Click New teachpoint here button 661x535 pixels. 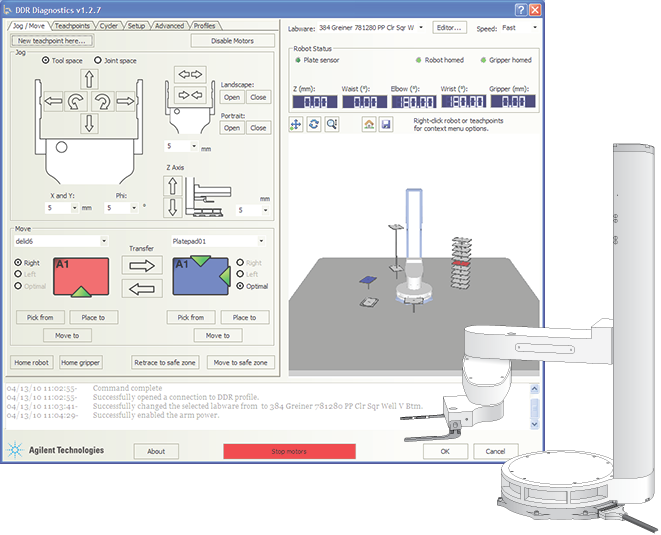(52, 41)
